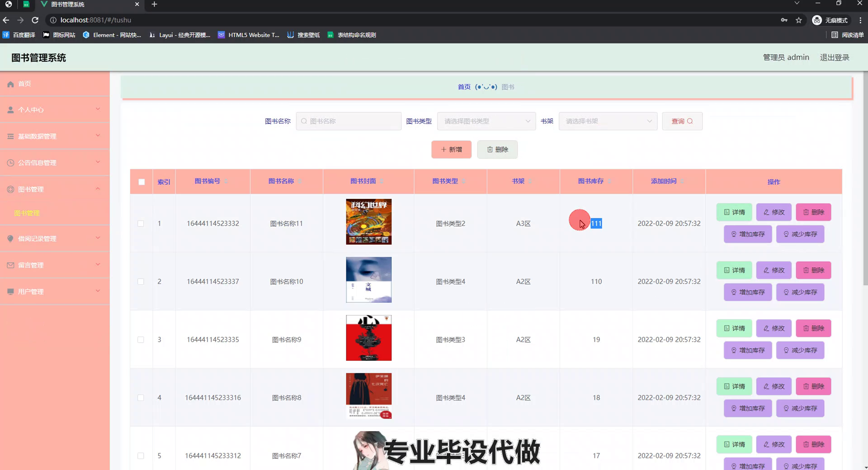Sort by the 图书名称 column sort arrows
Screen dimensions: 868x470
coord(300,181)
